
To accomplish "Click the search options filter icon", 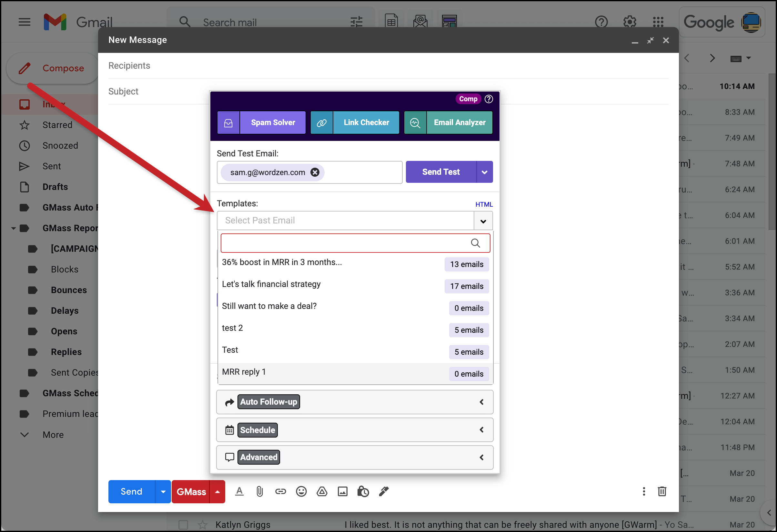I will pos(357,22).
